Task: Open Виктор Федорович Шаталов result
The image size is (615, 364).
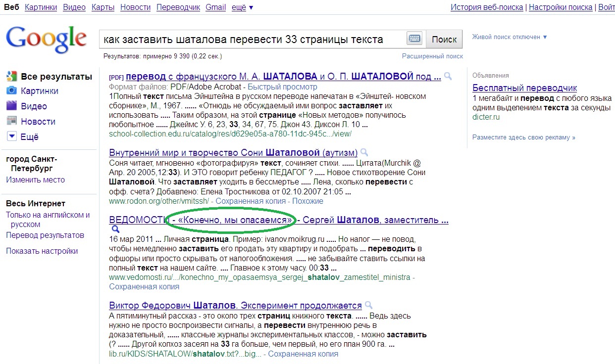Action: 235,305
